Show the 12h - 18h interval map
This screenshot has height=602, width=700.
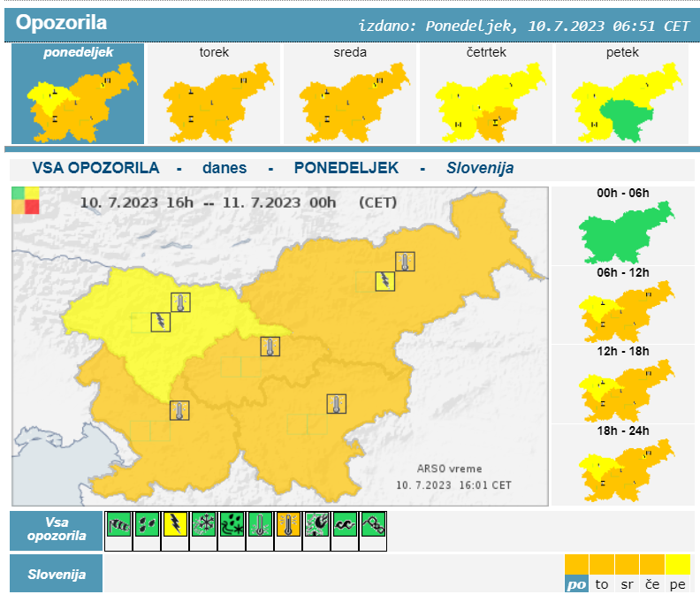pyautogui.click(x=622, y=385)
